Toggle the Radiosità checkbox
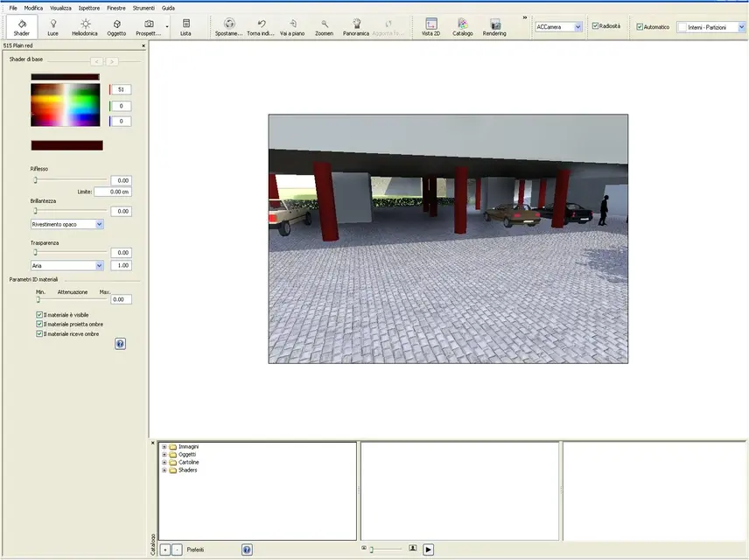Image resolution: width=749 pixels, height=560 pixels. 596,26
